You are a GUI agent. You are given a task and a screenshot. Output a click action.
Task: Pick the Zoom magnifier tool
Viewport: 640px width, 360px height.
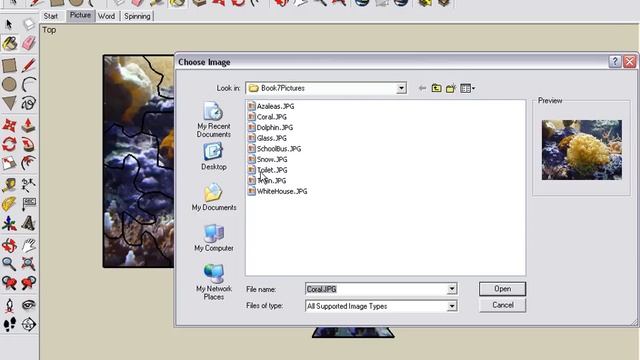point(9,264)
